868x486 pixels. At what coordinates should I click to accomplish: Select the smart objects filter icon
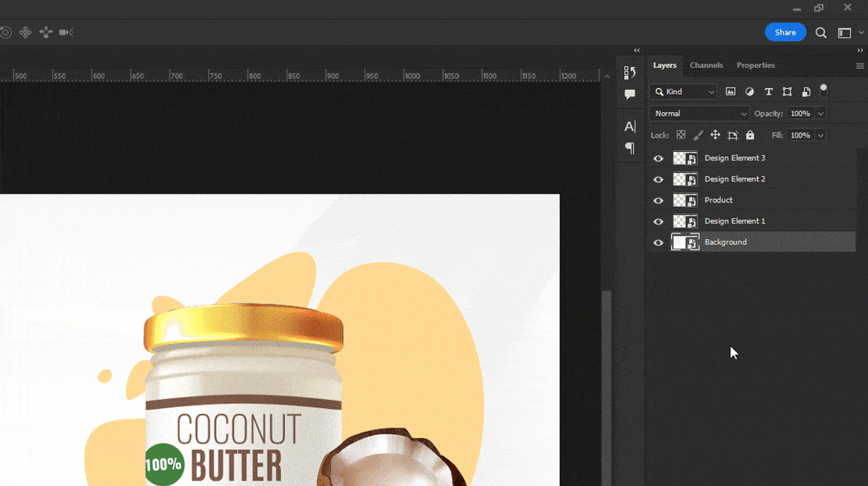click(x=806, y=91)
